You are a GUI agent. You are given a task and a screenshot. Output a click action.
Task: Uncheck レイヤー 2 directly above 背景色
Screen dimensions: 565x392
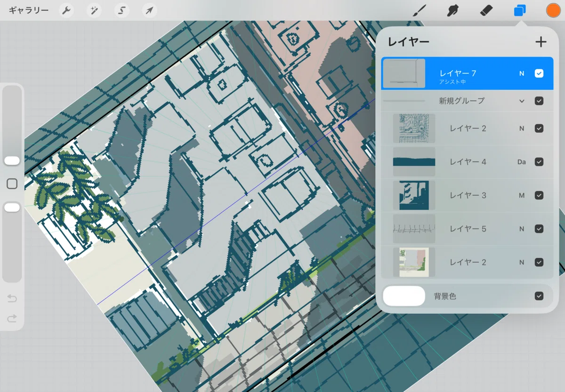539,262
